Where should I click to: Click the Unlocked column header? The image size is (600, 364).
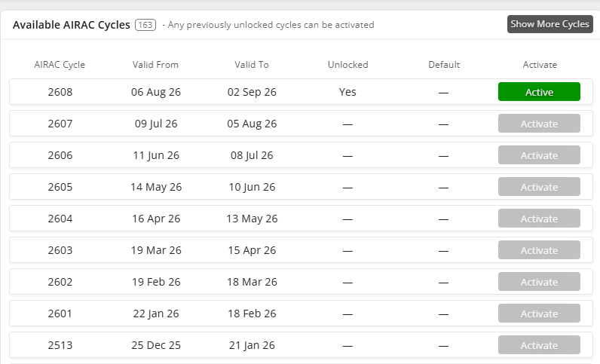pyautogui.click(x=347, y=65)
